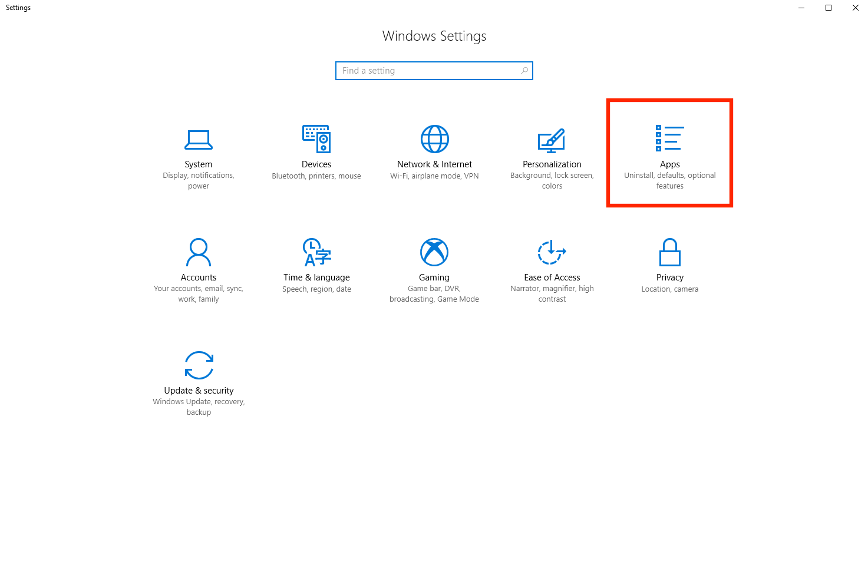Click 'Speech, region, date' description

316,289
